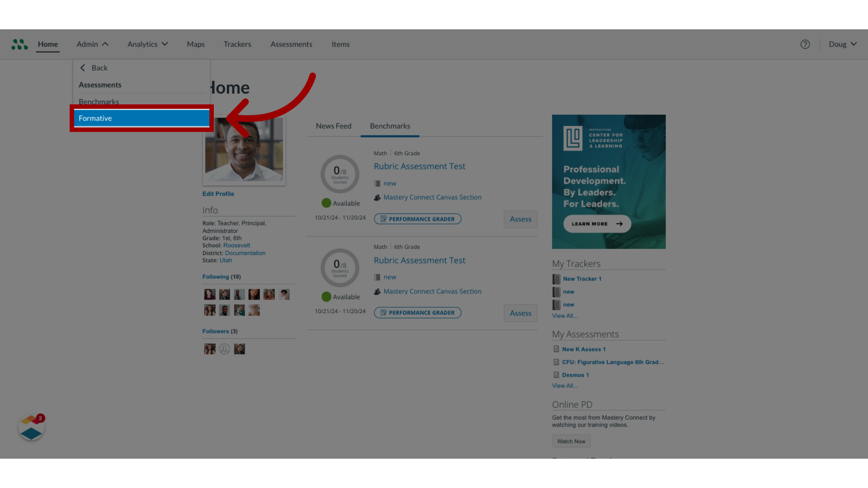
Task: Click the assessment icon next to New K Assess 1
Action: pos(556,348)
